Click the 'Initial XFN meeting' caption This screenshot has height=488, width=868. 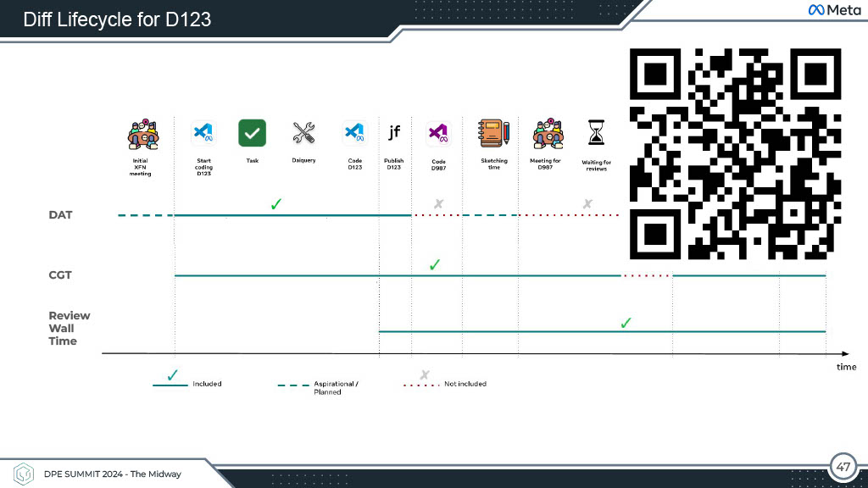[140, 167]
